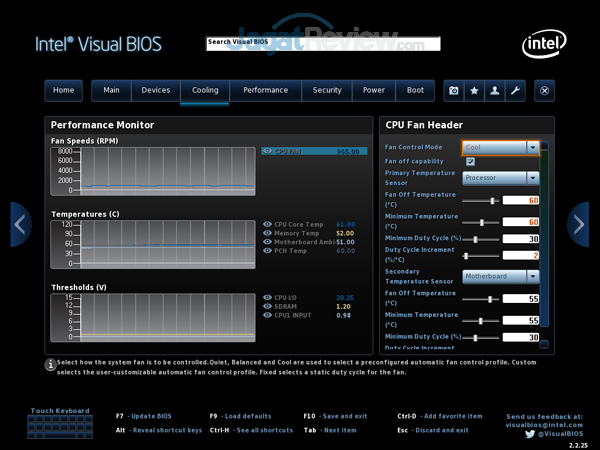Image resolution: width=600 pixels, height=450 pixels.
Task: Open the Touch Keyboard
Action: [60, 424]
